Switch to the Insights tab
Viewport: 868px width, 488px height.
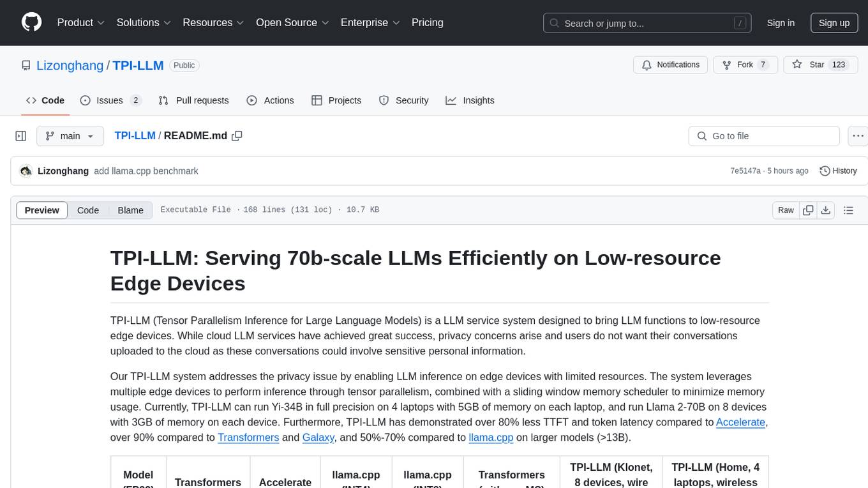(470, 100)
